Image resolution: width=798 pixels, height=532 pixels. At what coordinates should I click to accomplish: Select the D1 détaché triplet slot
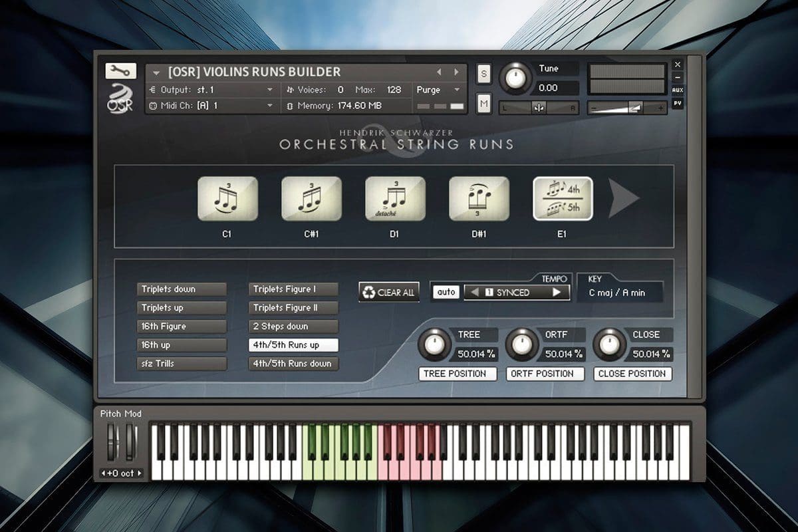coord(395,198)
